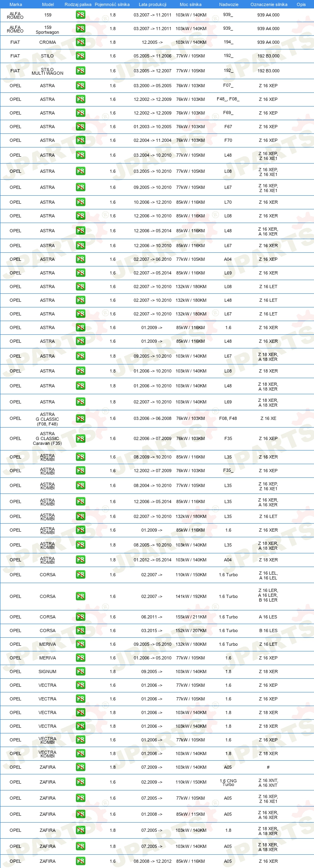This screenshot has width=314, height=868.
Task: Select the 159 Sportwagon model cell
Action: [47, 30]
